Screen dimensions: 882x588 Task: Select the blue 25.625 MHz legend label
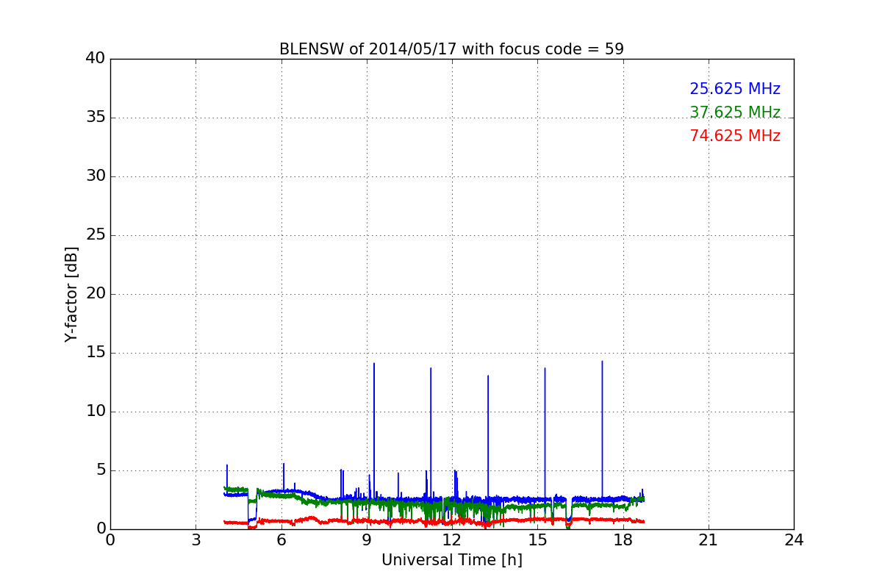pyautogui.click(x=735, y=89)
